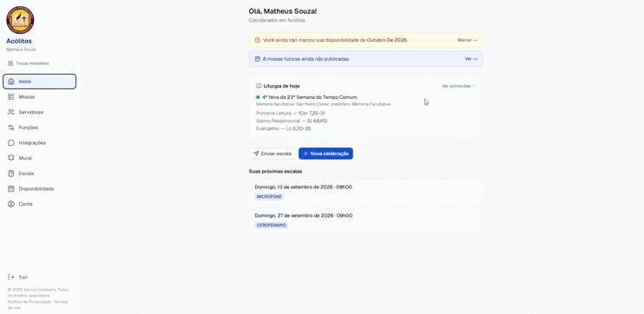This screenshot has height=314, width=644.
Task: Open the Missas menu item
Action: coord(39,97)
